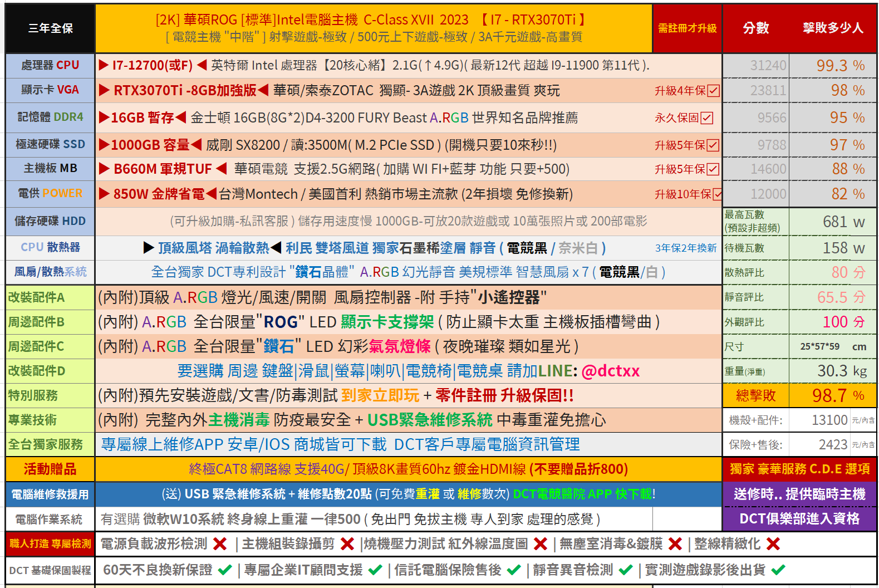Select the 681 w 最高瓦數 value
Screen dimensions: 879x588
coord(833,222)
